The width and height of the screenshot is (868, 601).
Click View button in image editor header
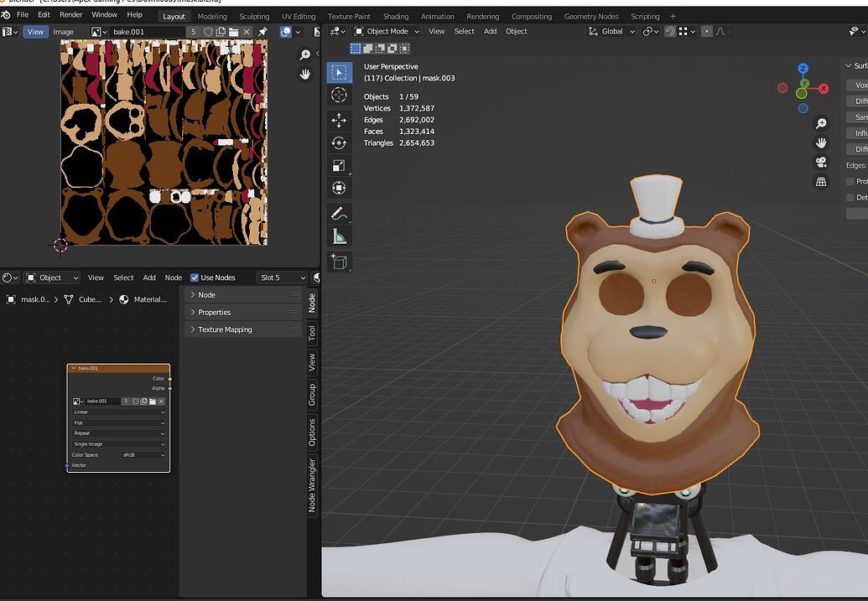pyautogui.click(x=35, y=32)
